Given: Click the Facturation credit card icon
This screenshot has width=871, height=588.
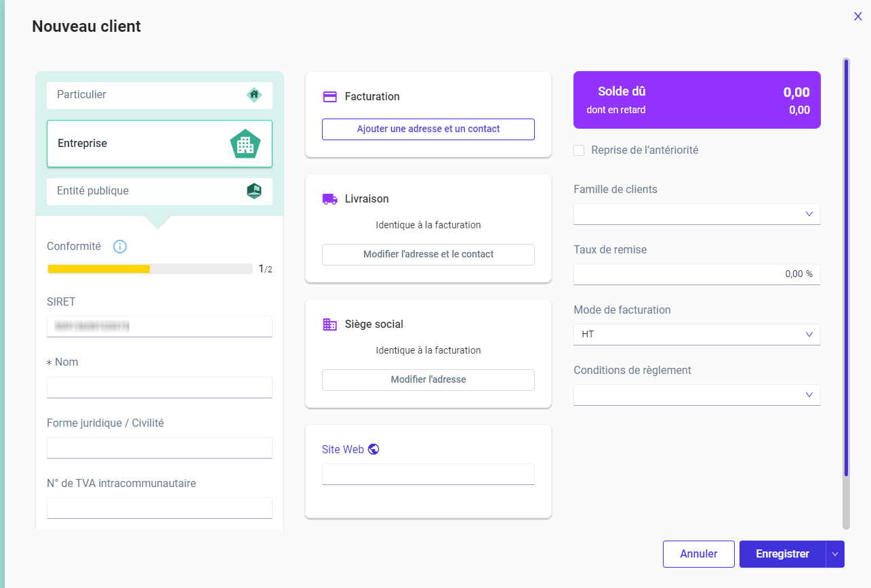Looking at the screenshot, I should point(330,97).
